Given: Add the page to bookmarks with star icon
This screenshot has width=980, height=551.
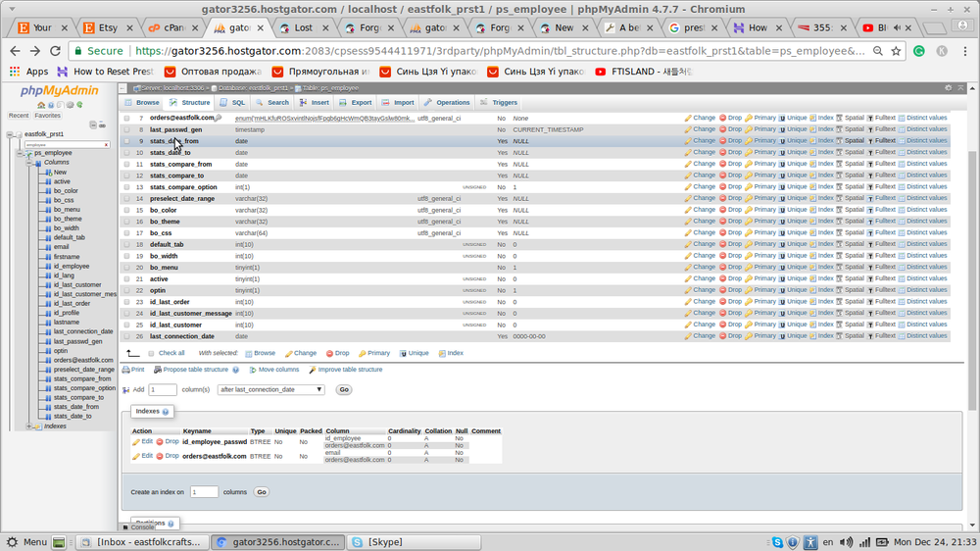Looking at the screenshot, I should 897,51.
